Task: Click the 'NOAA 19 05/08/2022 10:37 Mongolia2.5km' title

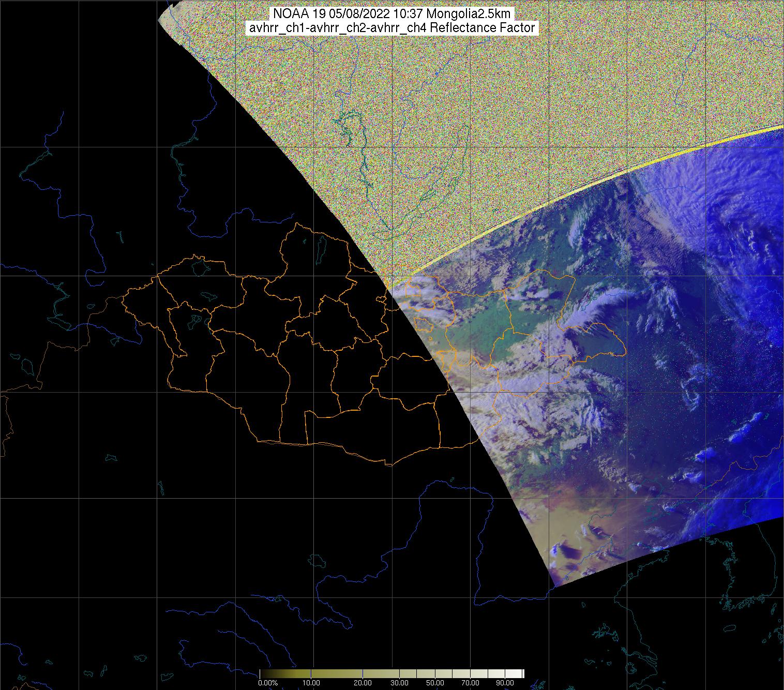Action: click(391, 14)
